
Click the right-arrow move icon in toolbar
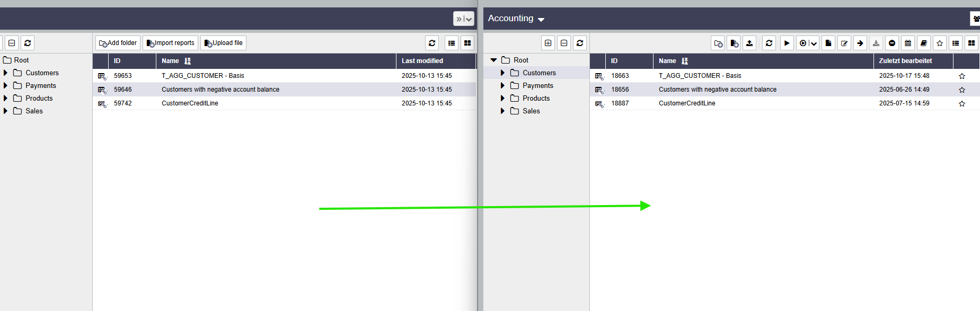(x=860, y=43)
